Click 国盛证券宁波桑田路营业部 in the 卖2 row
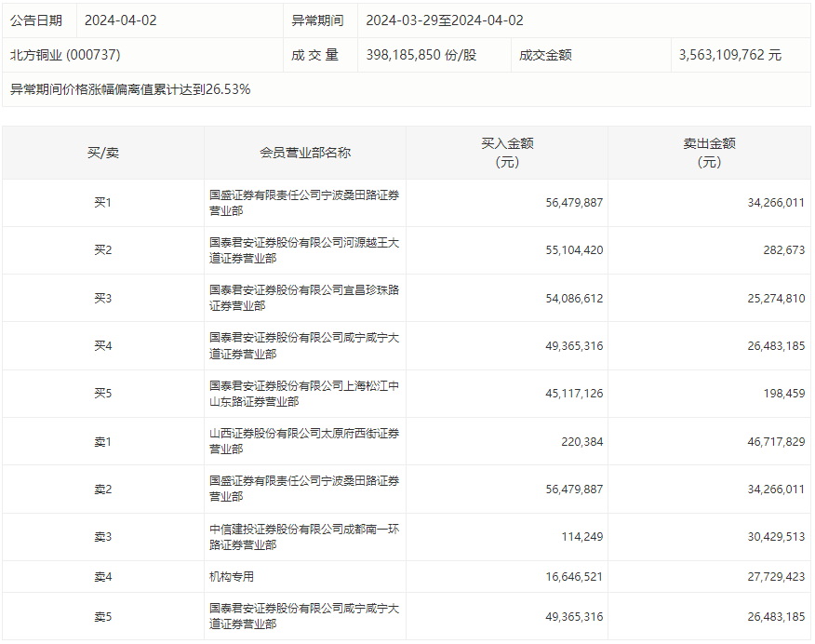 pyautogui.click(x=304, y=490)
